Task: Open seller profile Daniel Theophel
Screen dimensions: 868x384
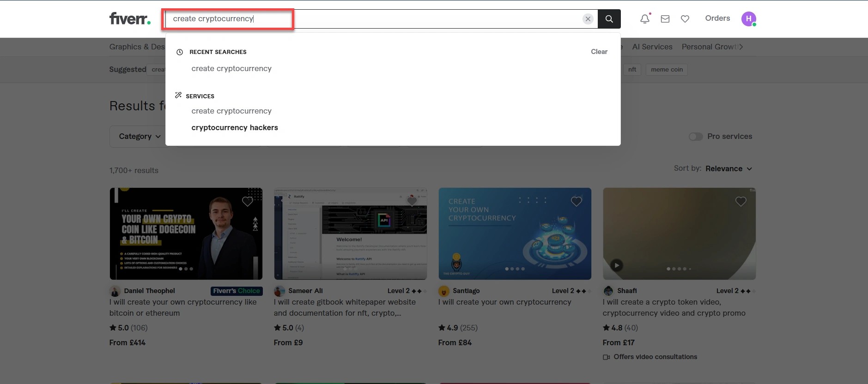Action: click(149, 291)
